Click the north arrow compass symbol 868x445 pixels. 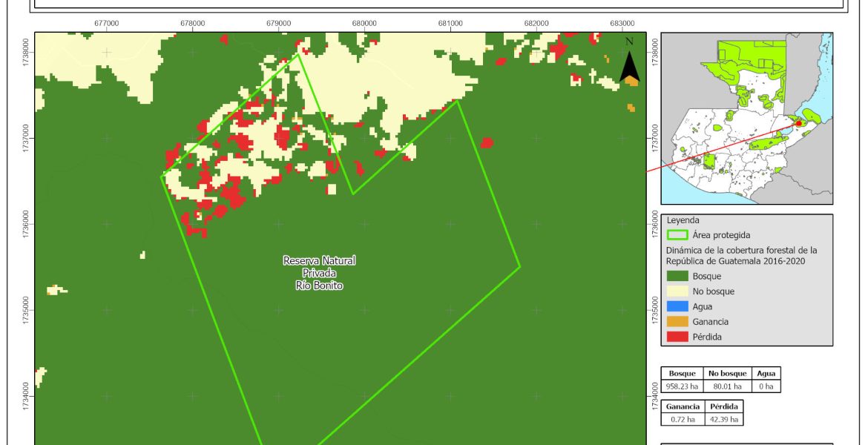(x=630, y=62)
